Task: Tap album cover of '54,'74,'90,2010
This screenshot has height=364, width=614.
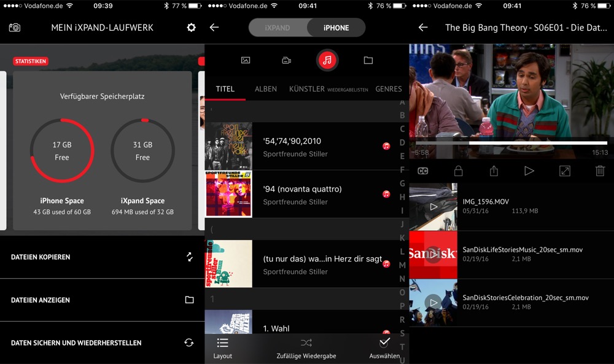Action: [x=228, y=146]
